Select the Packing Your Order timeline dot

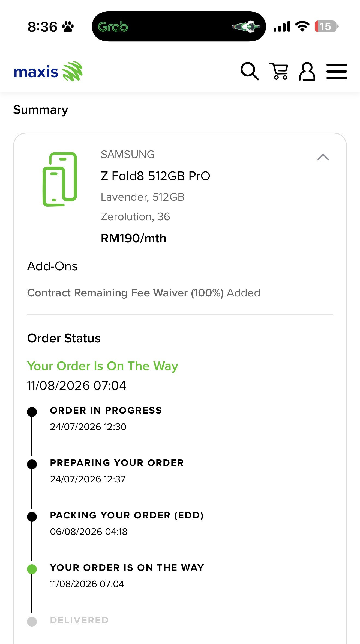(x=32, y=517)
